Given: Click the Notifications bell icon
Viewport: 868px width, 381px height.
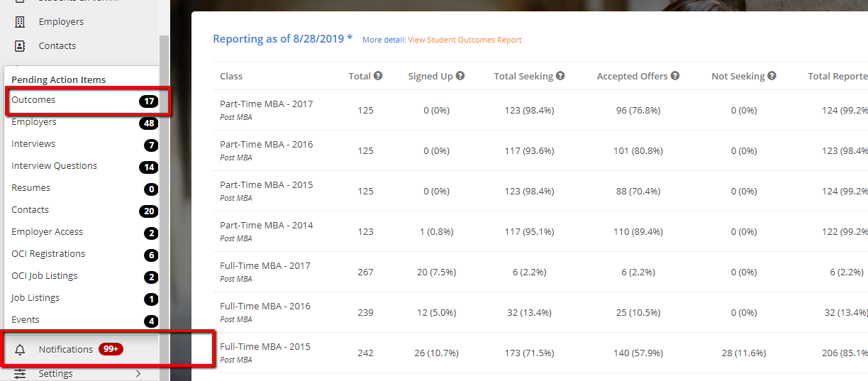Looking at the screenshot, I should (20, 350).
